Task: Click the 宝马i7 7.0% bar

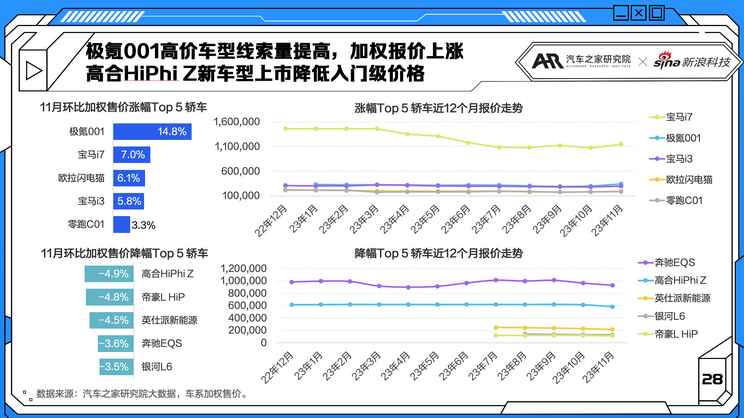Action: 131,155
